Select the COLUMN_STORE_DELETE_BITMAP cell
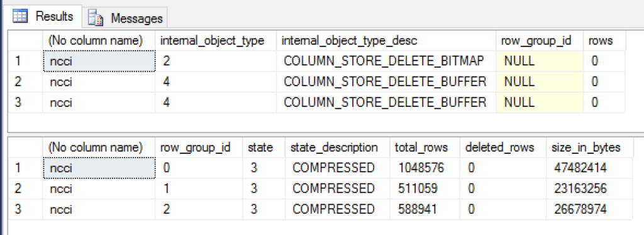The image size is (644, 235). (x=387, y=61)
